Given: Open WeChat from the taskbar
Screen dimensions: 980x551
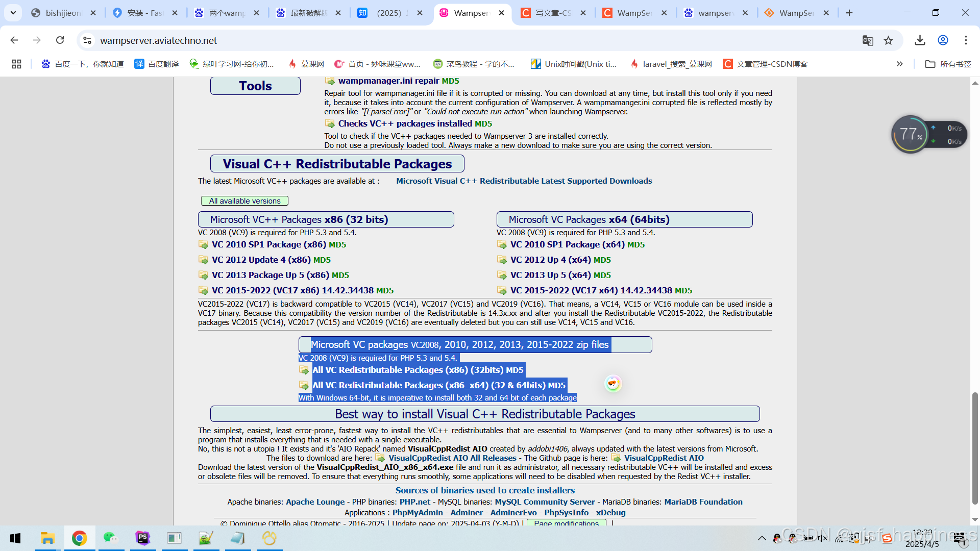Looking at the screenshot, I should pyautogui.click(x=111, y=538).
